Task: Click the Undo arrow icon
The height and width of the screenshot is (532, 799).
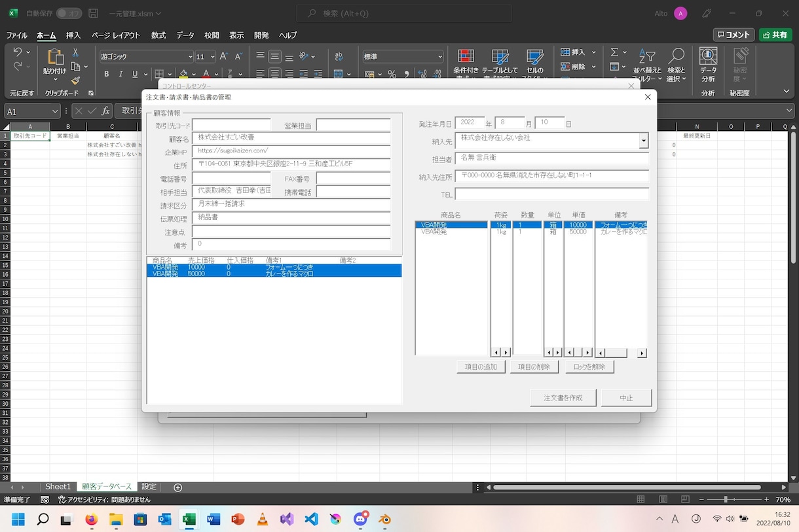Action: point(16,53)
